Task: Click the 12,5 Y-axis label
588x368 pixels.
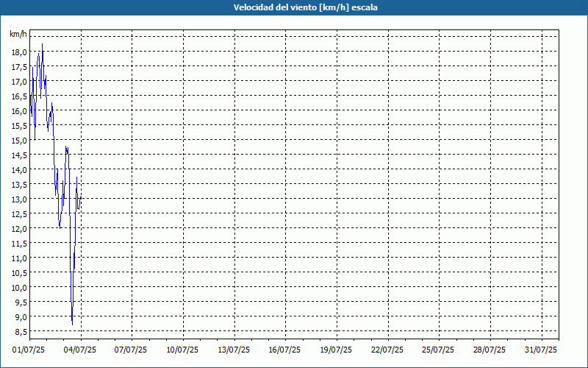Action: 19,213
